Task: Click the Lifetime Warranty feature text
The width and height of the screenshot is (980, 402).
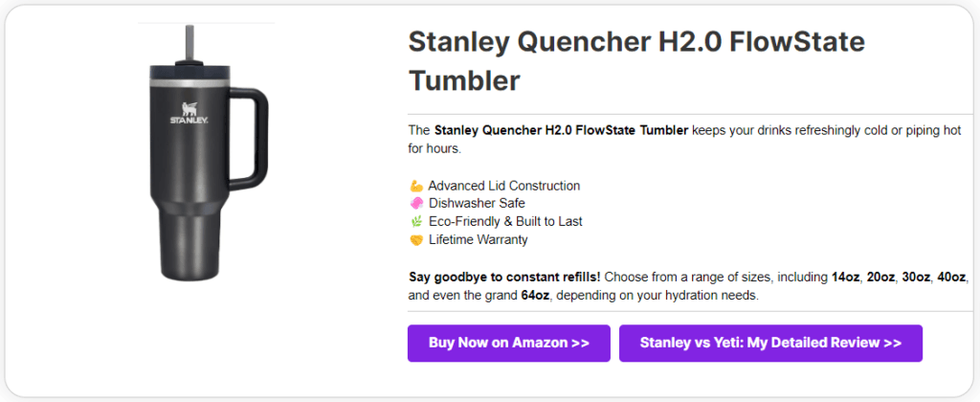Action: (x=478, y=239)
